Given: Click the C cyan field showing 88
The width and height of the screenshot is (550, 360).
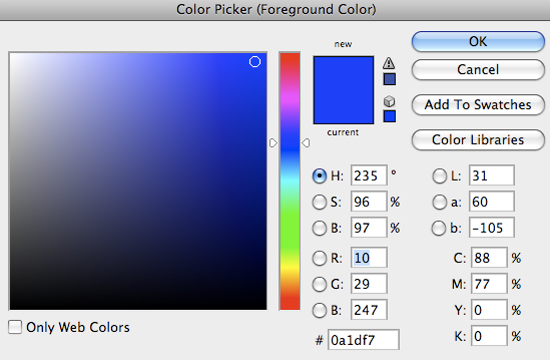Looking at the screenshot, I should click(x=489, y=258).
